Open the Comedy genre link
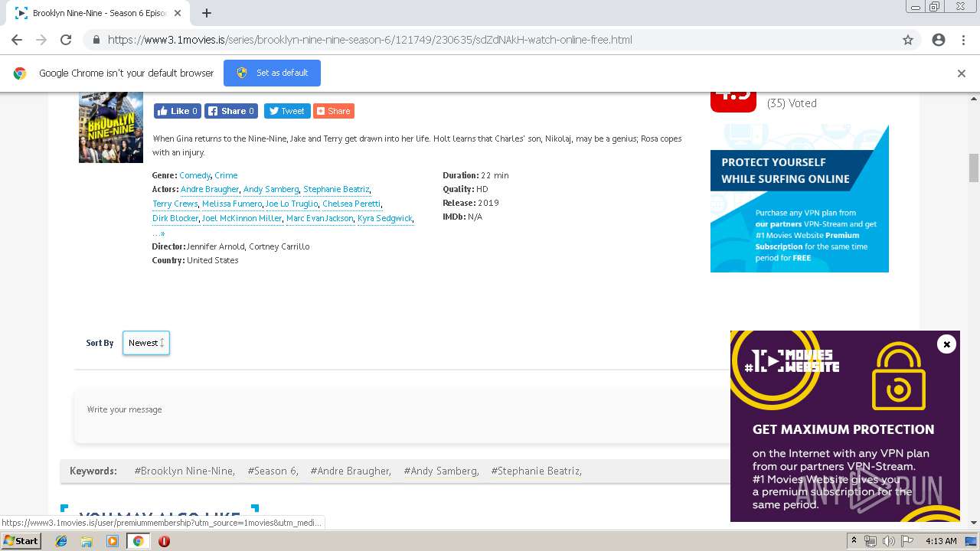Screen dimensions: 980x551 pos(194,175)
